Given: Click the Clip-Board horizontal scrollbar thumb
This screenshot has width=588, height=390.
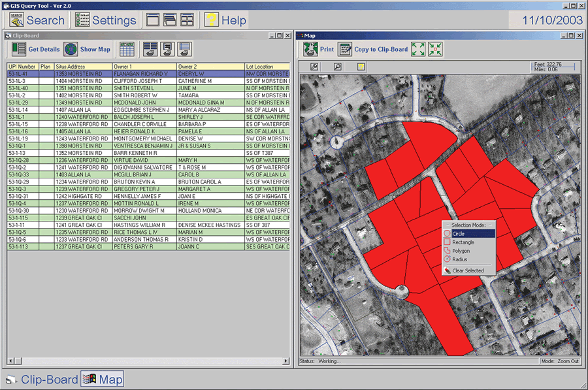Looking at the screenshot, I should [x=18, y=361].
